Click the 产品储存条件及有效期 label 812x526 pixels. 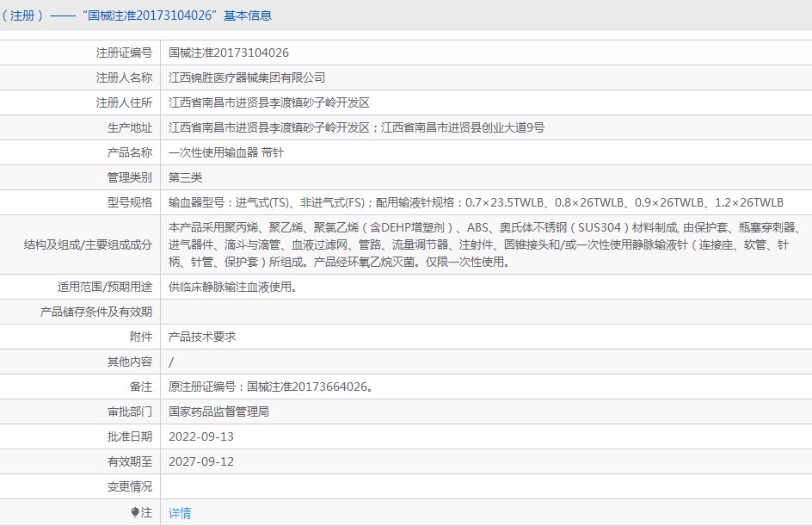click(x=96, y=312)
